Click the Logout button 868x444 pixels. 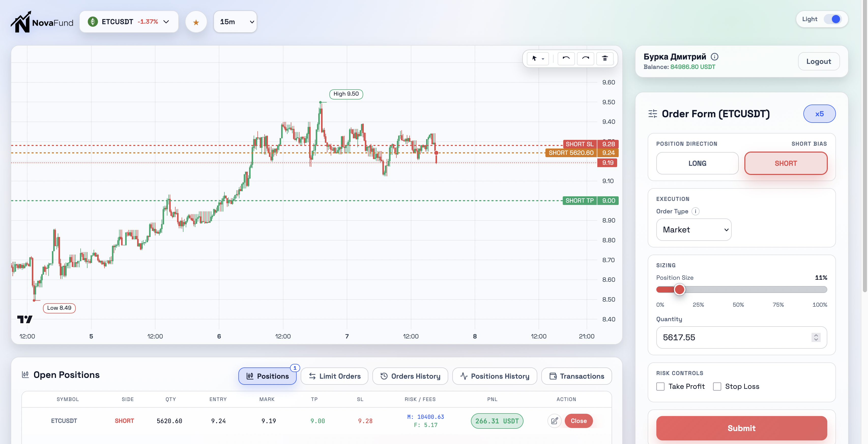point(818,61)
